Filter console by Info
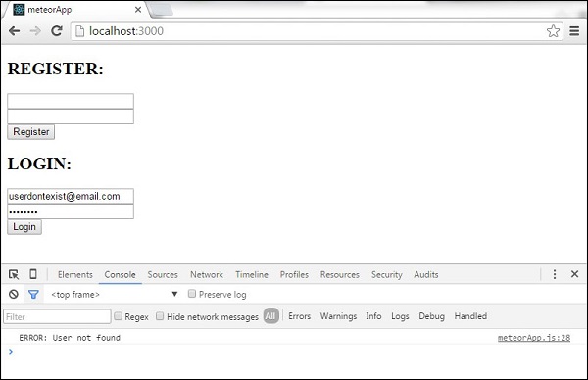588x380 pixels. 373,316
